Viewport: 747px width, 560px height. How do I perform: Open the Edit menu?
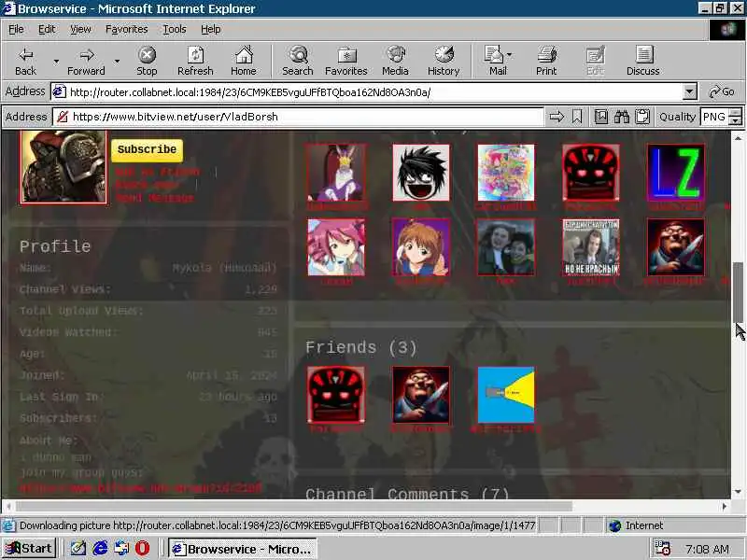[x=47, y=30]
